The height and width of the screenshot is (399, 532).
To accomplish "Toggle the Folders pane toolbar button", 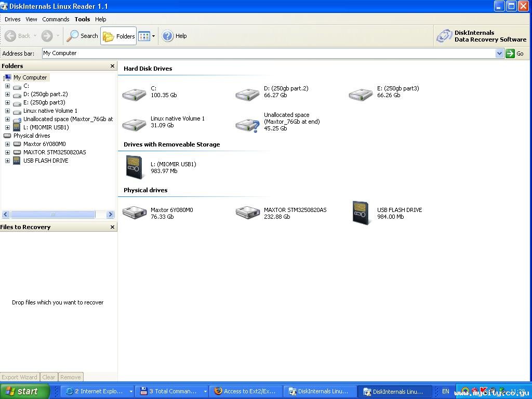I will tap(118, 36).
